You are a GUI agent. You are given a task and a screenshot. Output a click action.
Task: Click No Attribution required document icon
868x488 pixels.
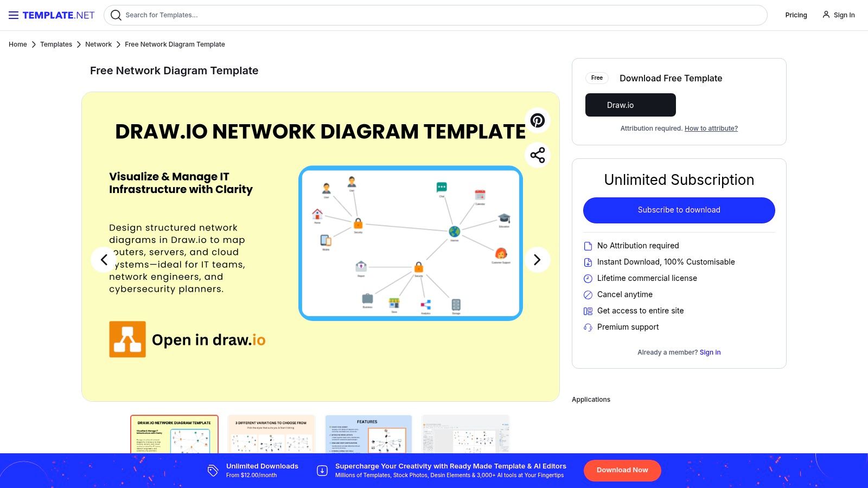(x=588, y=246)
